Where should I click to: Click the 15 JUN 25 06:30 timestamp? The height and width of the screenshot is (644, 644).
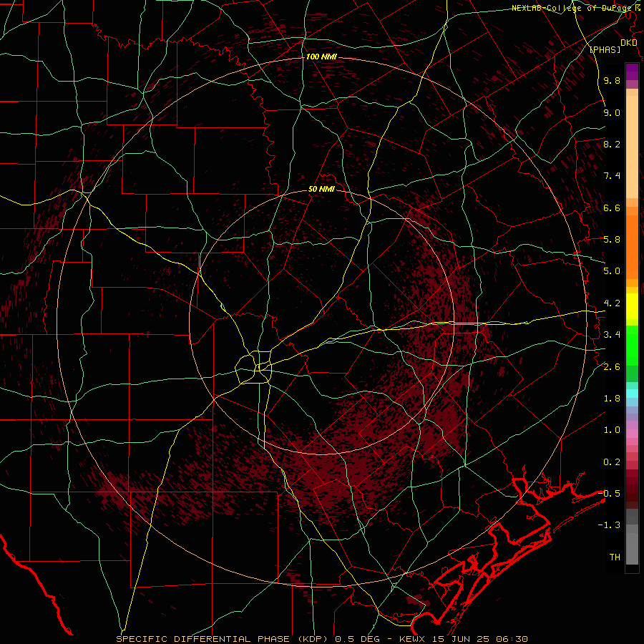[x=480, y=639]
